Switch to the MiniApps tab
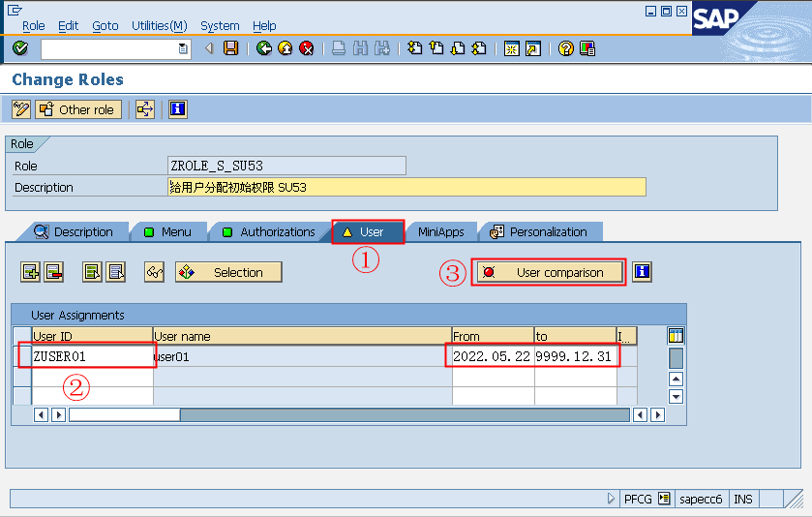 pyautogui.click(x=440, y=231)
